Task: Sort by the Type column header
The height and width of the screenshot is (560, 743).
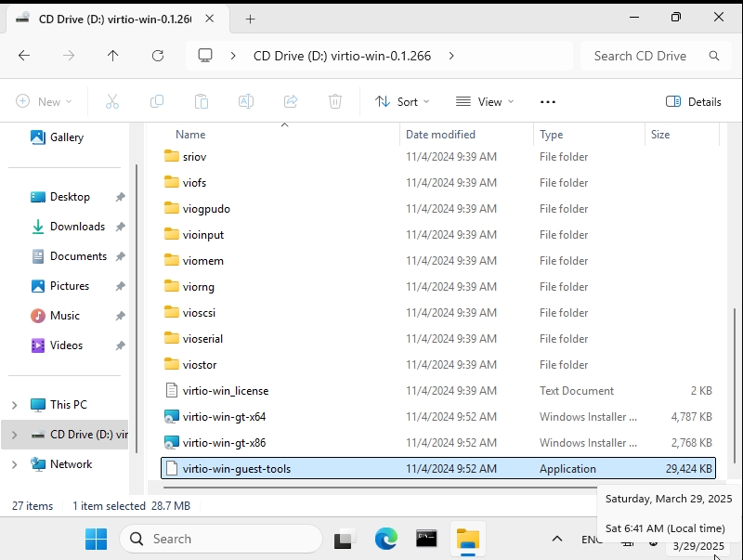Action: [551, 135]
